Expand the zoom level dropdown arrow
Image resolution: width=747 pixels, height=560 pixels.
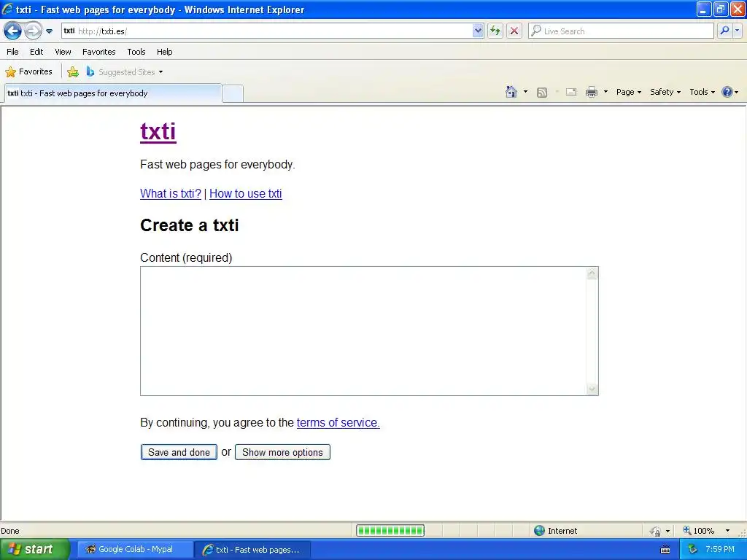point(727,531)
